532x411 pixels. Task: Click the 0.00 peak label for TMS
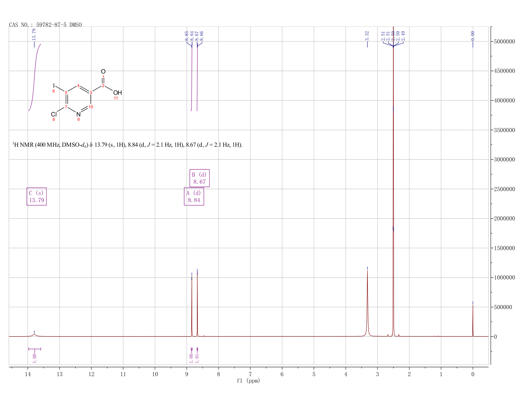click(x=473, y=36)
